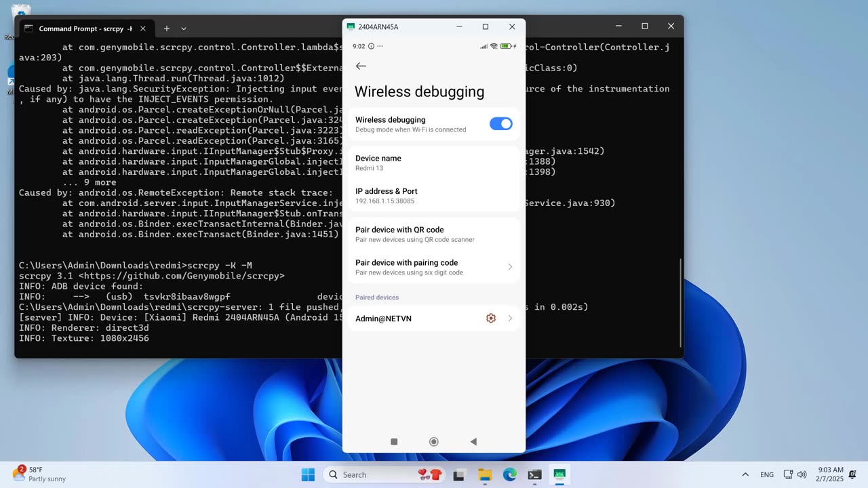Screen dimensions: 868x488
Task: Switch to scrcpy app in the taskbar
Action: pos(559,474)
